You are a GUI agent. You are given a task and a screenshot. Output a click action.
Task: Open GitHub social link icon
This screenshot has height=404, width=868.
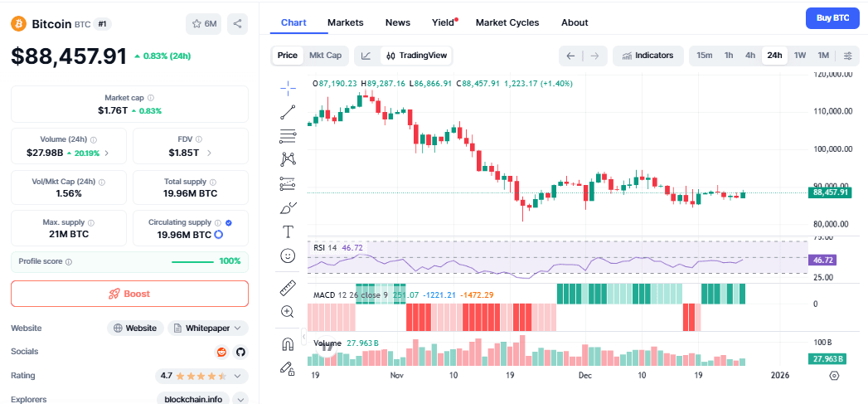(240, 352)
